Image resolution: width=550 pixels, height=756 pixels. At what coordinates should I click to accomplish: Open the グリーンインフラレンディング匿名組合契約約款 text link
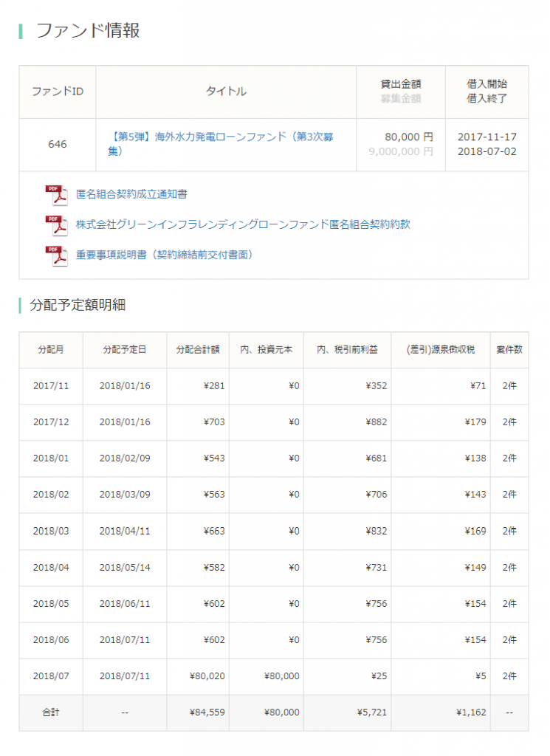tap(243, 224)
